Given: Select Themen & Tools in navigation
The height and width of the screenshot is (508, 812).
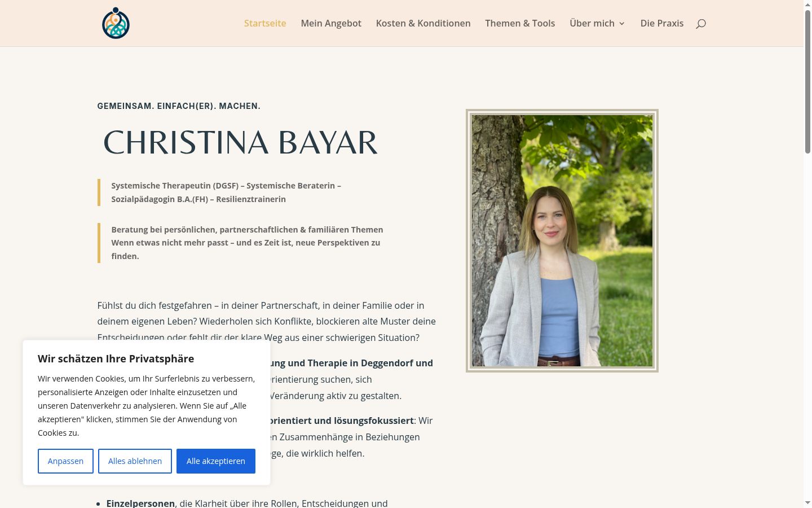Looking at the screenshot, I should (520, 23).
